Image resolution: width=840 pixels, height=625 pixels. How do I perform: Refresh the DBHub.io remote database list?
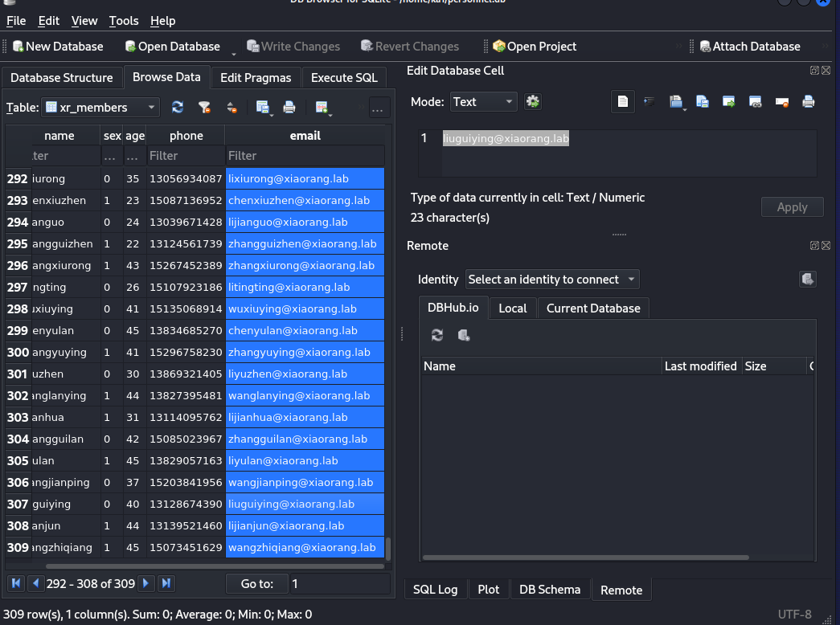point(436,335)
